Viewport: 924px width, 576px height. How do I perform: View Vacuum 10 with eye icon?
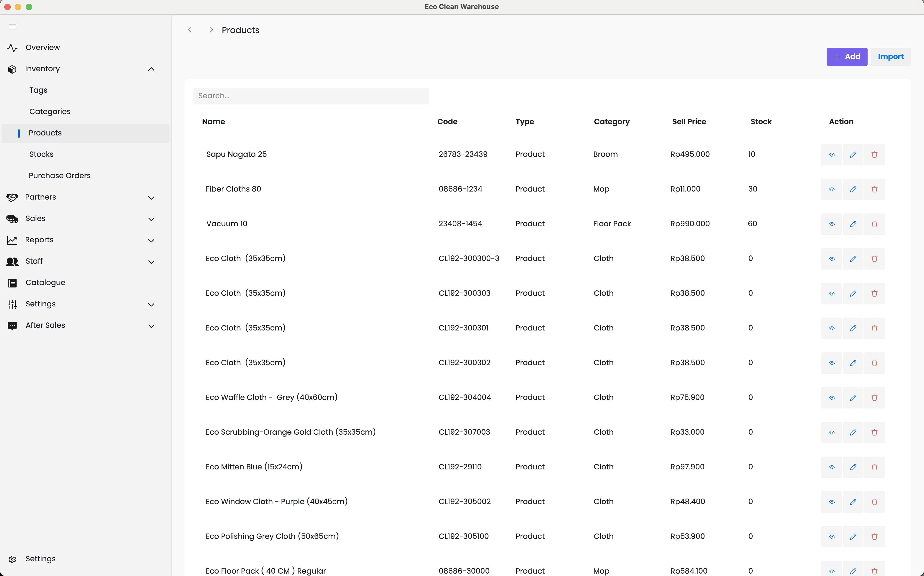[x=832, y=224]
